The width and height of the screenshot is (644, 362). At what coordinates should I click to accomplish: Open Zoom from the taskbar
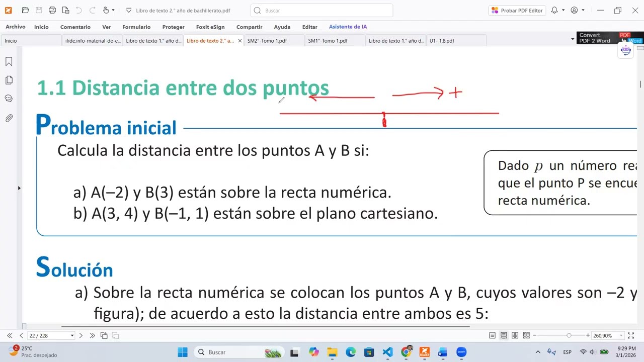click(x=461, y=352)
